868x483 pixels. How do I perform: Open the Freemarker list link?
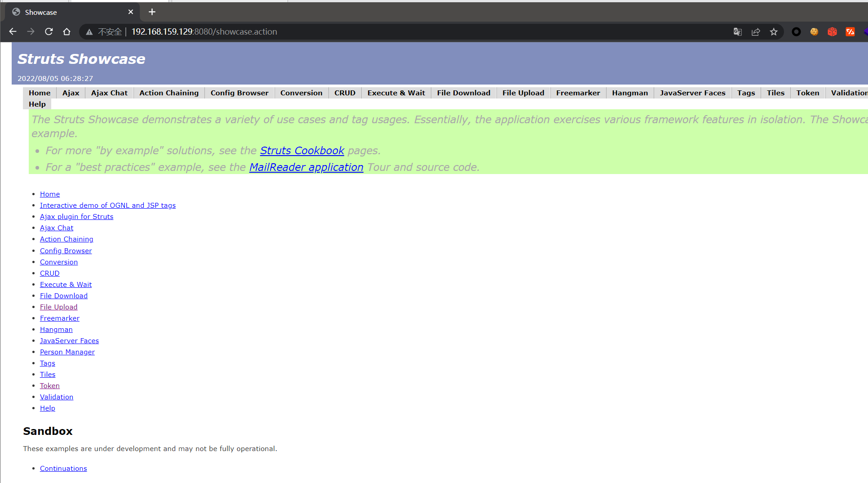pyautogui.click(x=60, y=318)
